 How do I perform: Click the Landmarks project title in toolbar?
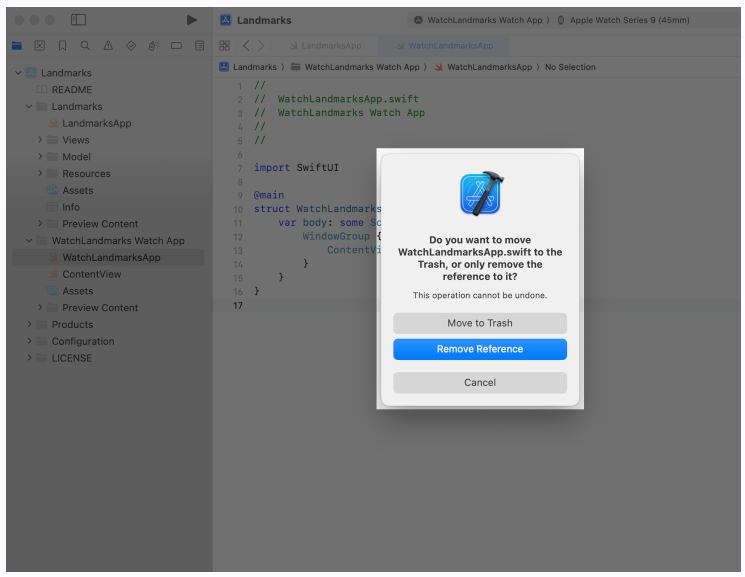264,20
